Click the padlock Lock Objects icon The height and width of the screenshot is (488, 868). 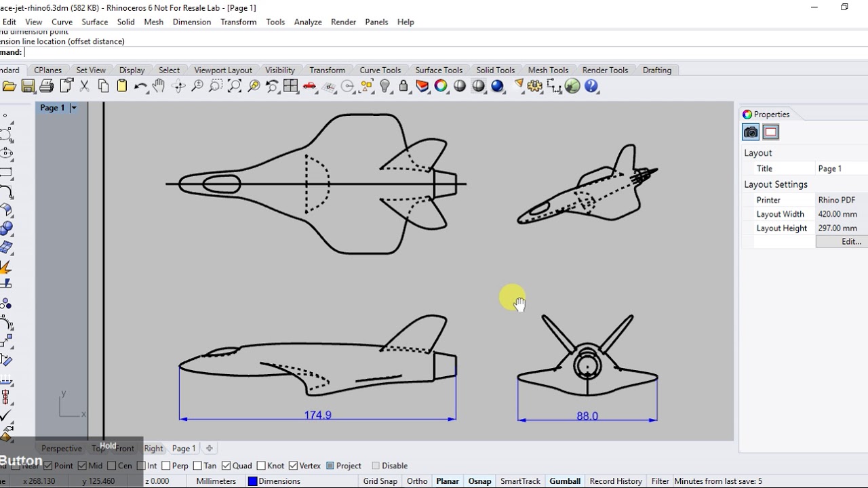[x=403, y=86]
